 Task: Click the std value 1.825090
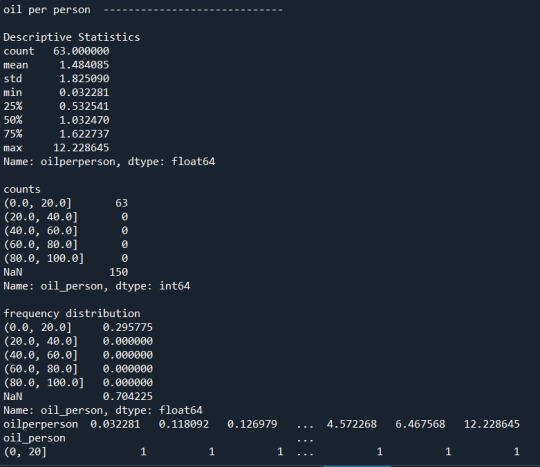[84, 79]
